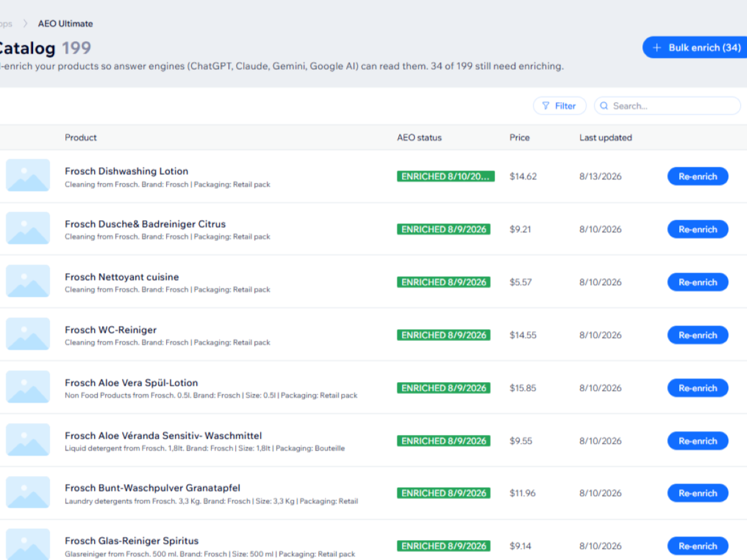Click price $5.57
The width and height of the screenshot is (747, 560).
point(521,282)
